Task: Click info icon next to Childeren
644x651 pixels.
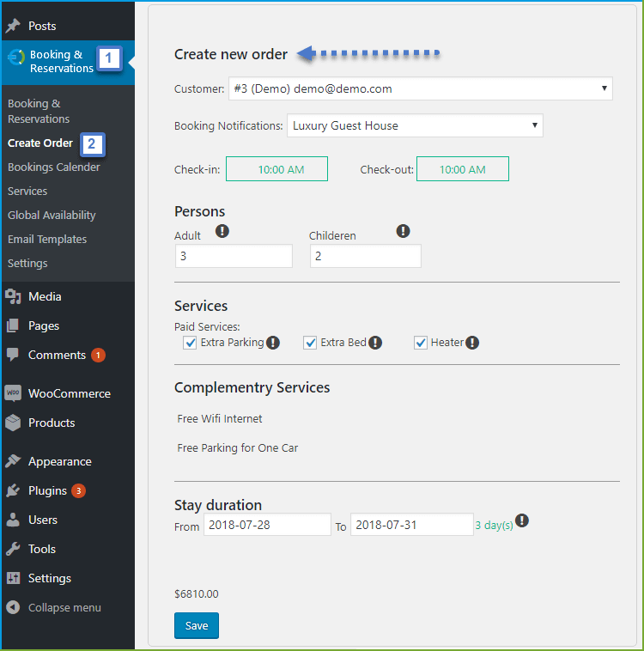Action: click(403, 231)
